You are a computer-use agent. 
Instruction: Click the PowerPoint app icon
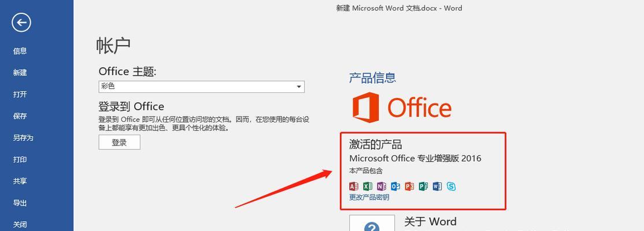click(409, 187)
